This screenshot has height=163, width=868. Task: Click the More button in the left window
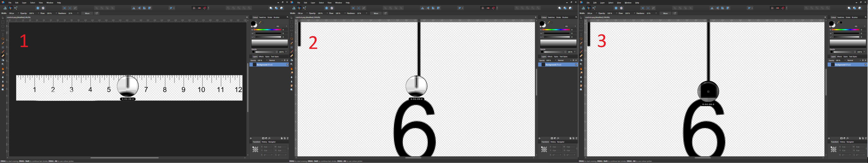[87, 13]
